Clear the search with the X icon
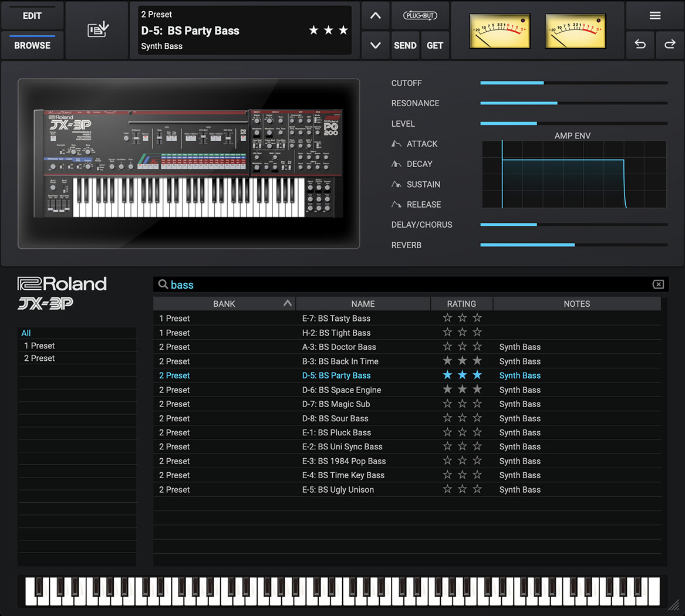 (x=659, y=284)
